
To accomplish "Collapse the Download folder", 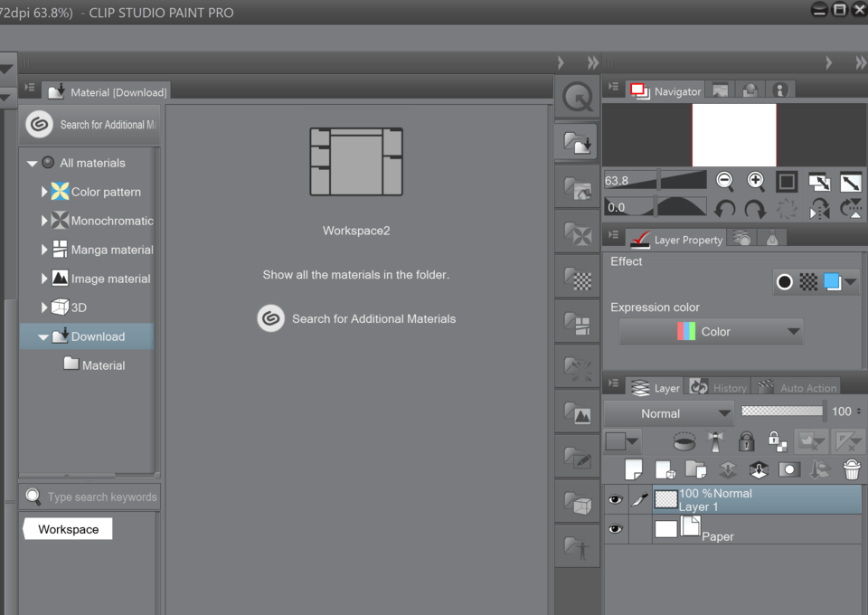I will point(43,336).
